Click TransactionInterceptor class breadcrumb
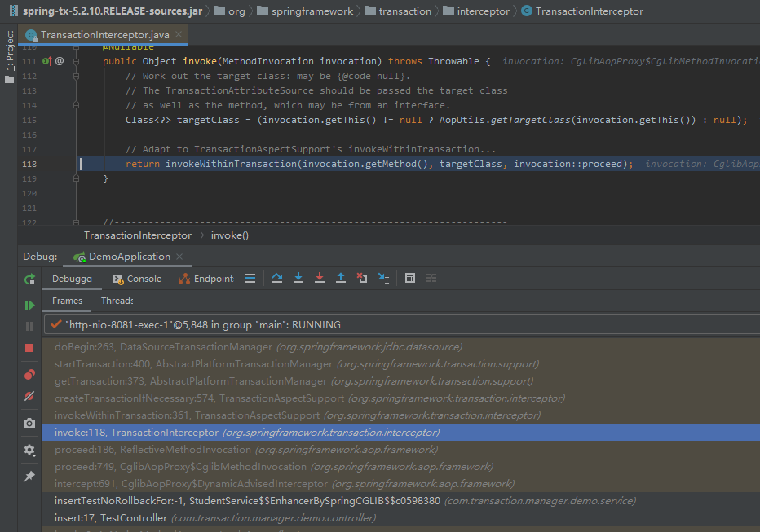The height and width of the screenshot is (532, 760). (582, 11)
